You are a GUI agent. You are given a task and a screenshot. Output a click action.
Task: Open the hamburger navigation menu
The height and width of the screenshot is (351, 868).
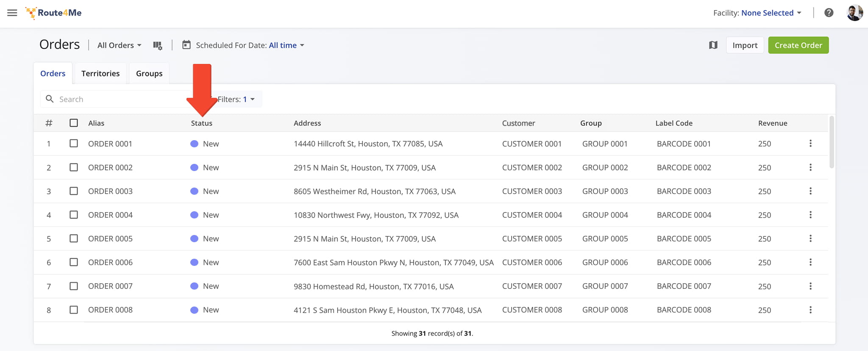12,13
